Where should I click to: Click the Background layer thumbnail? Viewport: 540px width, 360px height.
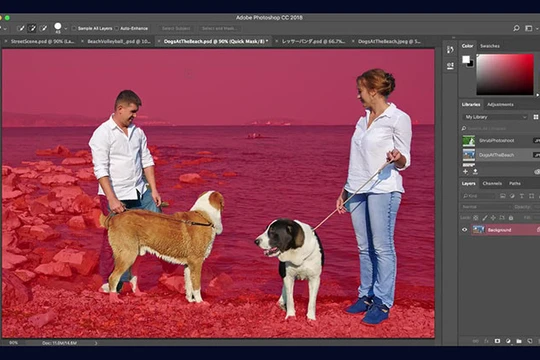pyautogui.click(x=478, y=229)
